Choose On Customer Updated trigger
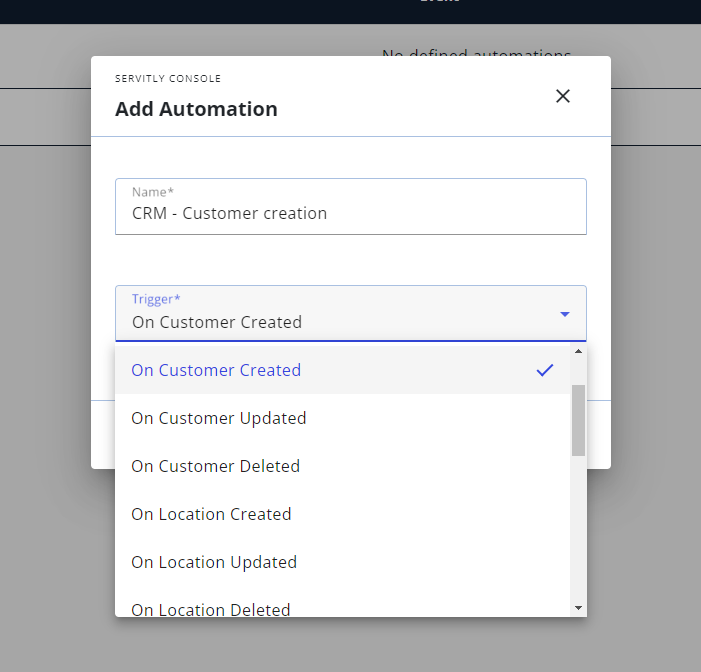 pyautogui.click(x=219, y=418)
